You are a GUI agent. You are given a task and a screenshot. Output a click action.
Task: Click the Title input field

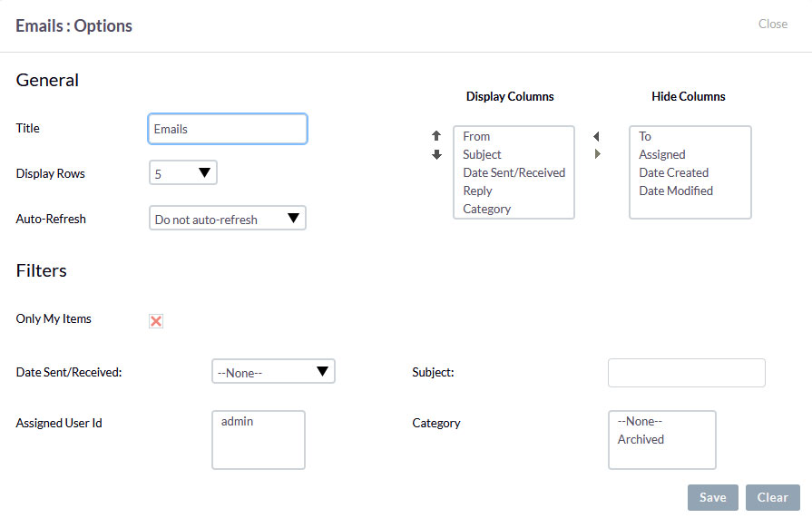(x=227, y=129)
